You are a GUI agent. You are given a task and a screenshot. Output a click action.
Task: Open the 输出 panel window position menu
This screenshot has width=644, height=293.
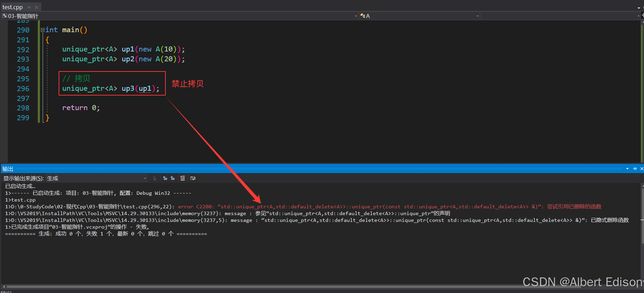click(x=627, y=169)
